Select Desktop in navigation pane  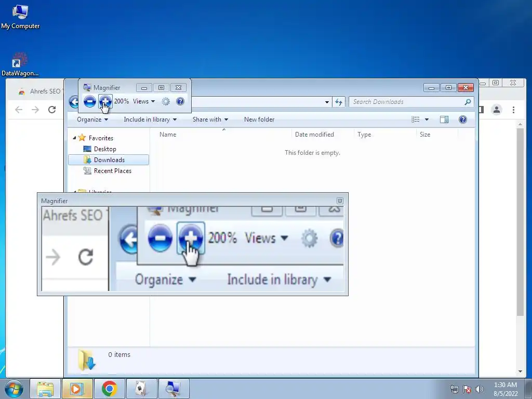pyautogui.click(x=105, y=149)
